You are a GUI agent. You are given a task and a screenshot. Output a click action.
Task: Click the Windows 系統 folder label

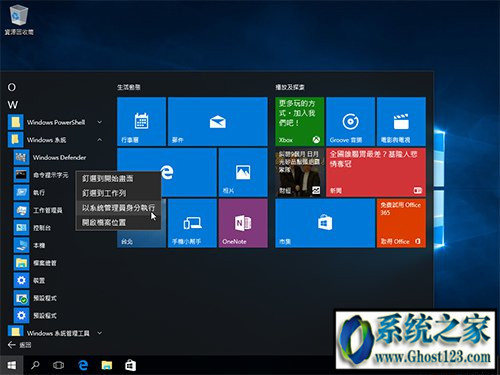pos(46,140)
